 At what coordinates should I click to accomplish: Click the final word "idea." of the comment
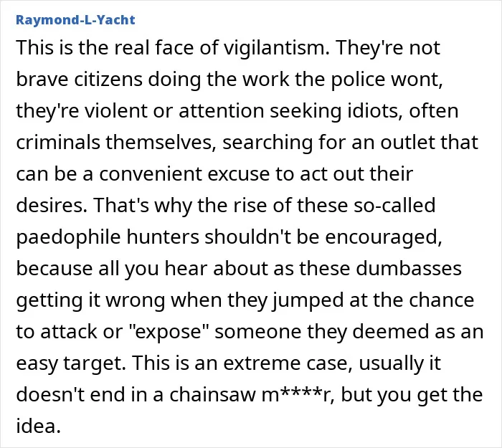click(x=39, y=426)
